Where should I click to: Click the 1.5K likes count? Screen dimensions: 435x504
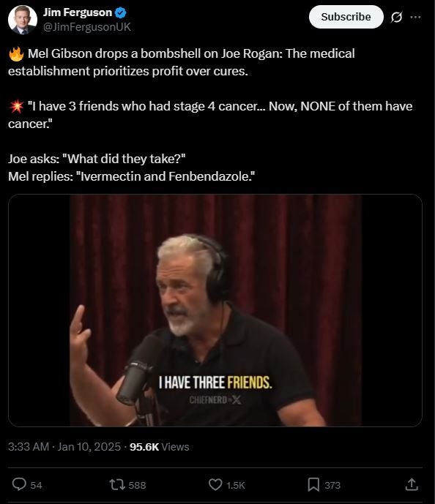tap(236, 485)
